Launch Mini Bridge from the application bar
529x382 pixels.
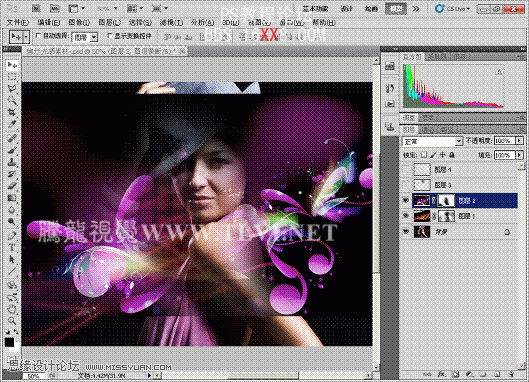coord(55,8)
